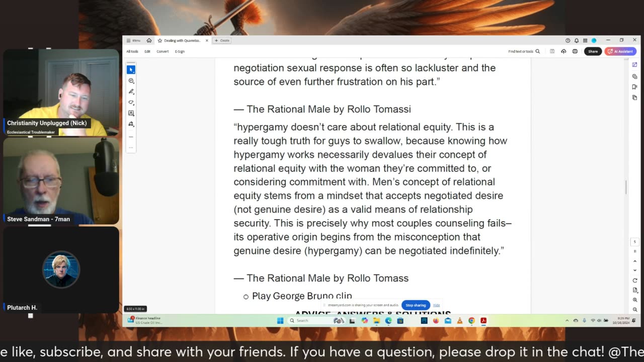644x362 pixels.
Task: Open the Convert tool tab
Action: point(163,51)
